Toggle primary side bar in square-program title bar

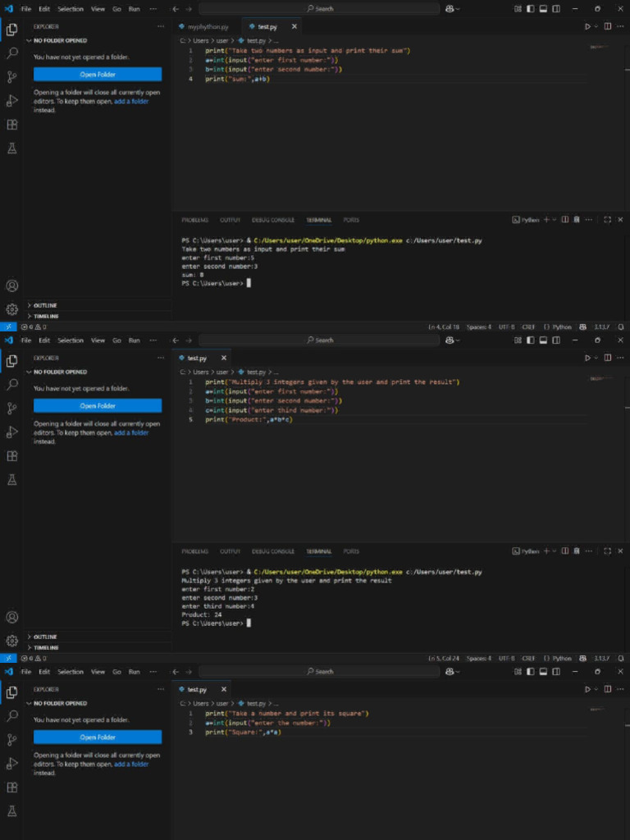531,672
